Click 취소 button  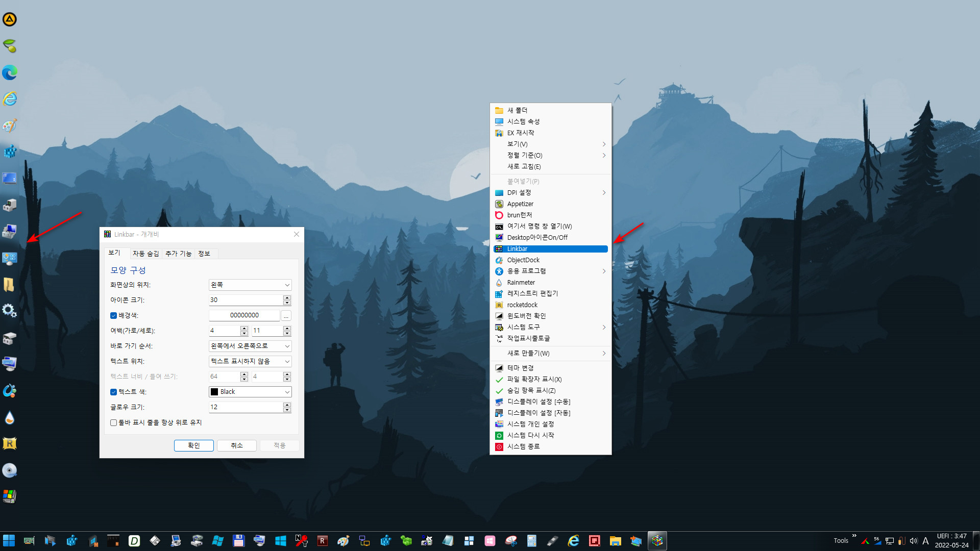point(236,445)
